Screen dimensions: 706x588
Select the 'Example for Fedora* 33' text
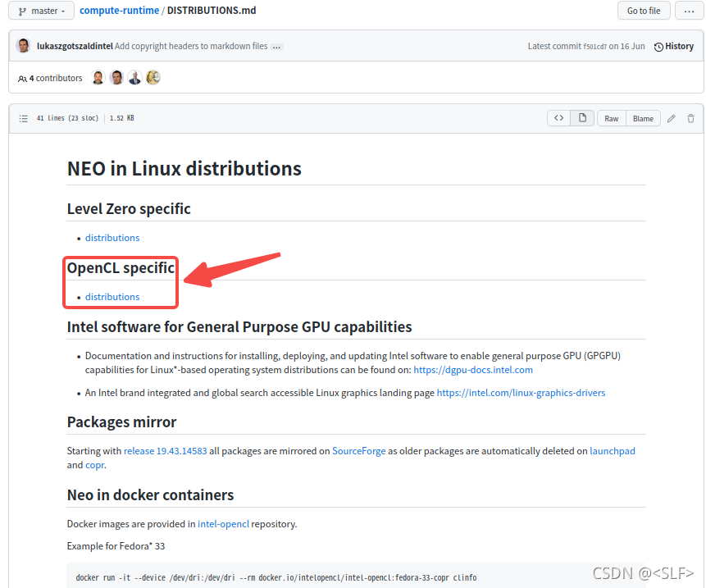(116, 546)
